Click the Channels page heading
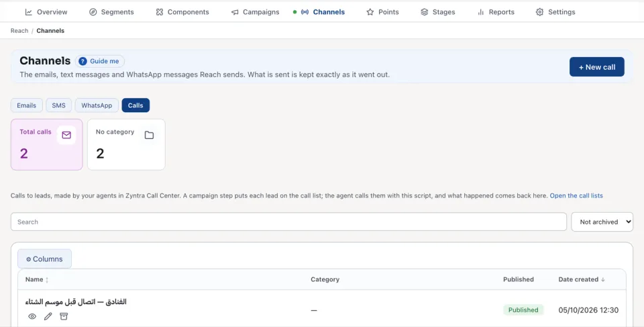 45,61
